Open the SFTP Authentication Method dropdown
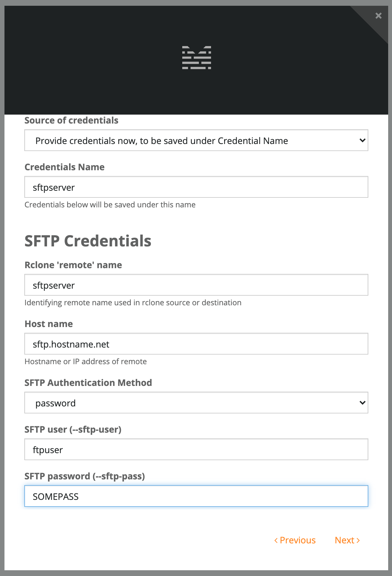This screenshot has width=392, height=576. [196, 403]
